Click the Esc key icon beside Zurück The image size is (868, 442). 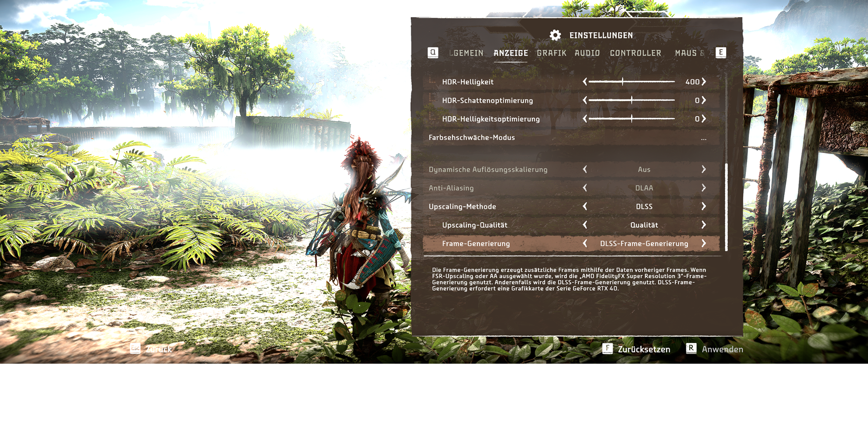135,349
